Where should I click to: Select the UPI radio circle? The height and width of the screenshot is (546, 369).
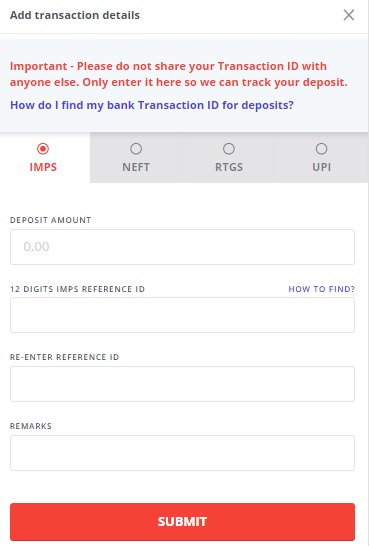(321, 149)
